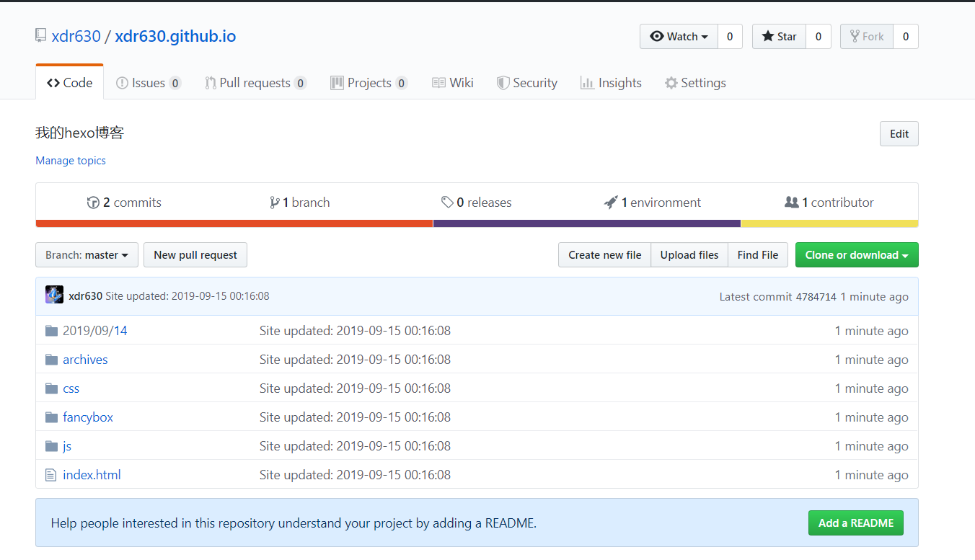Viewport: 975px width, 560px height.
Task: Open the Branch: master dropdown
Action: pyautogui.click(x=87, y=255)
